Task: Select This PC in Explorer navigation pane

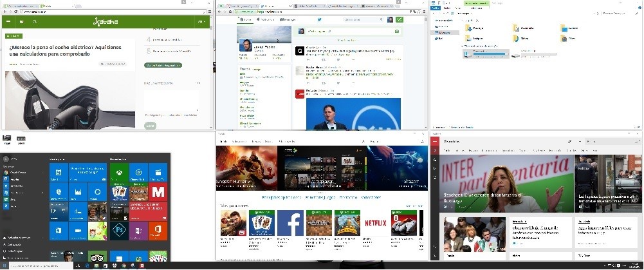Action: [x=445, y=32]
